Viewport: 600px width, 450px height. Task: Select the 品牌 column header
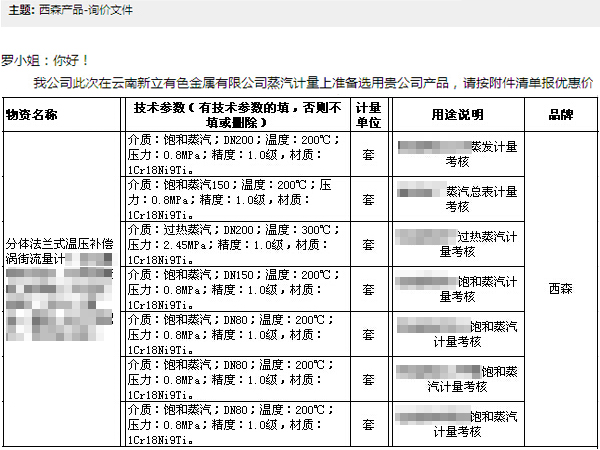561,114
